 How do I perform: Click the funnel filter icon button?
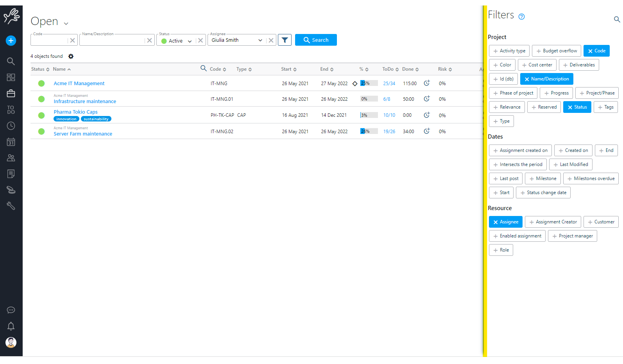coord(285,40)
